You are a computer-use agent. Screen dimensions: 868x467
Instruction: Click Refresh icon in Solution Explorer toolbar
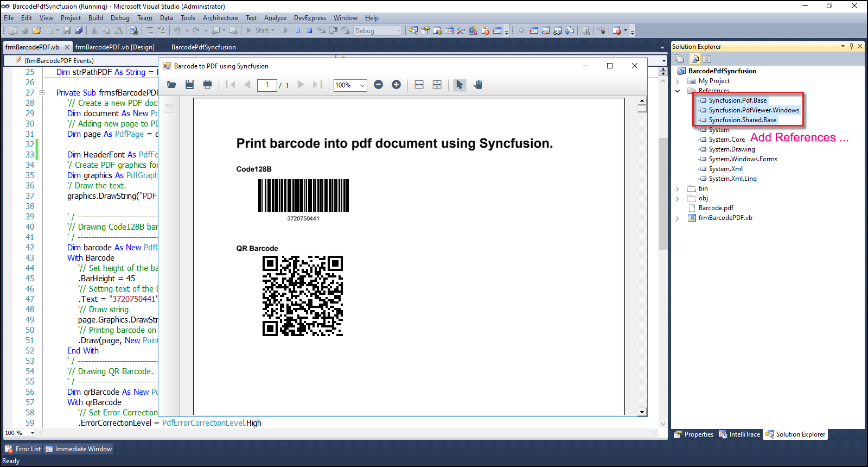coord(707,59)
